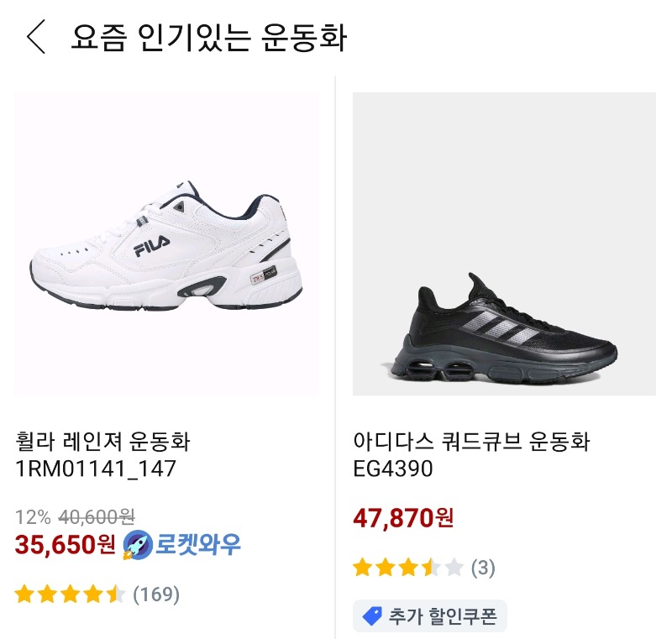The height and width of the screenshot is (639, 672).
Task: Tap the crossed-out 40,600원 original price
Action: point(97,516)
